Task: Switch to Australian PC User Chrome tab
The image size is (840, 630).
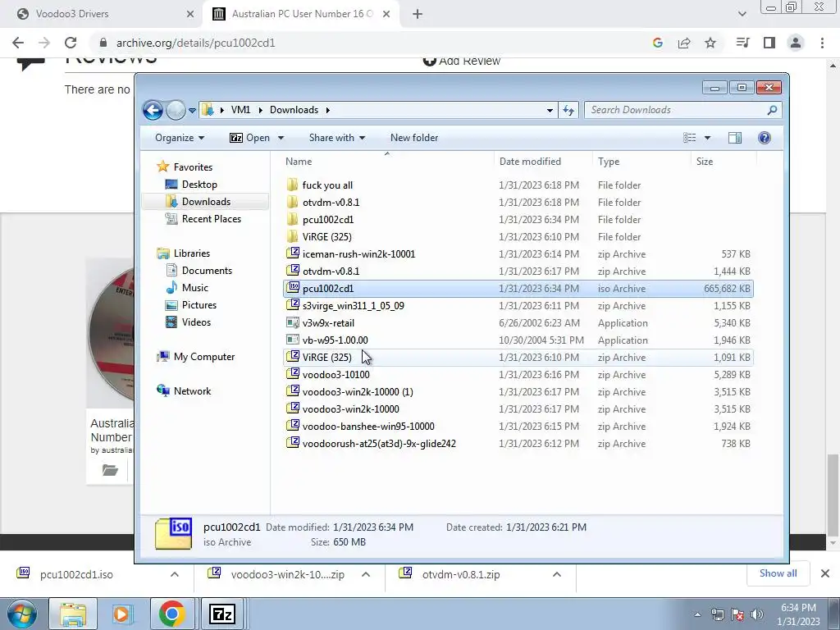Action: click(x=300, y=14)
